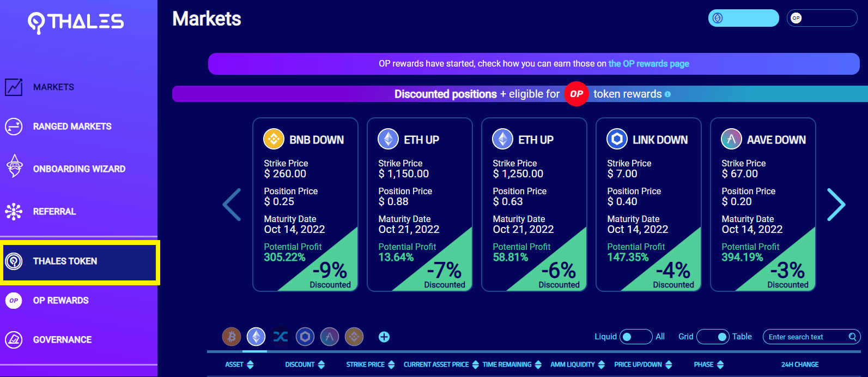Sort table by Asset column
Image resolution: width=868 pixels, height=377 pixels.
(x=239, y=364)
